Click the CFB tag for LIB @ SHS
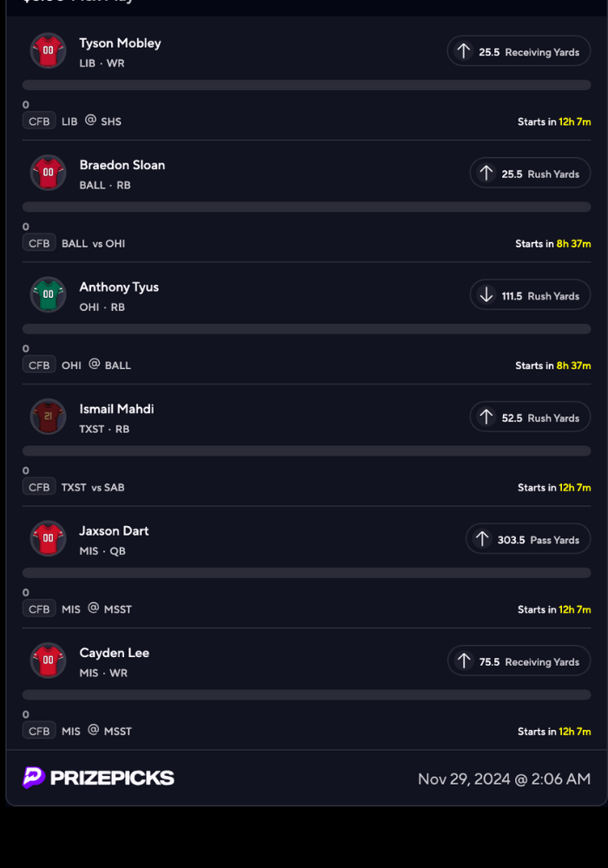This screenshot has height=868, width=608. coord(39,121)
